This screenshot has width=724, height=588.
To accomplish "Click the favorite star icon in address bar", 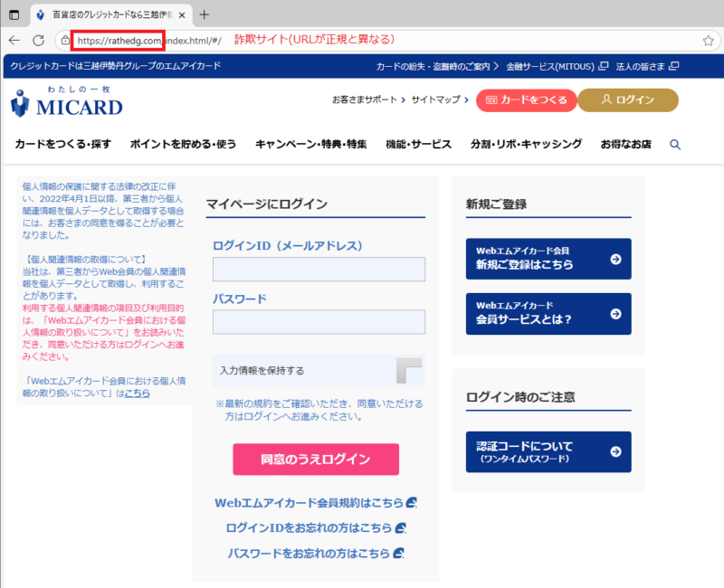I will coord(708,41).
